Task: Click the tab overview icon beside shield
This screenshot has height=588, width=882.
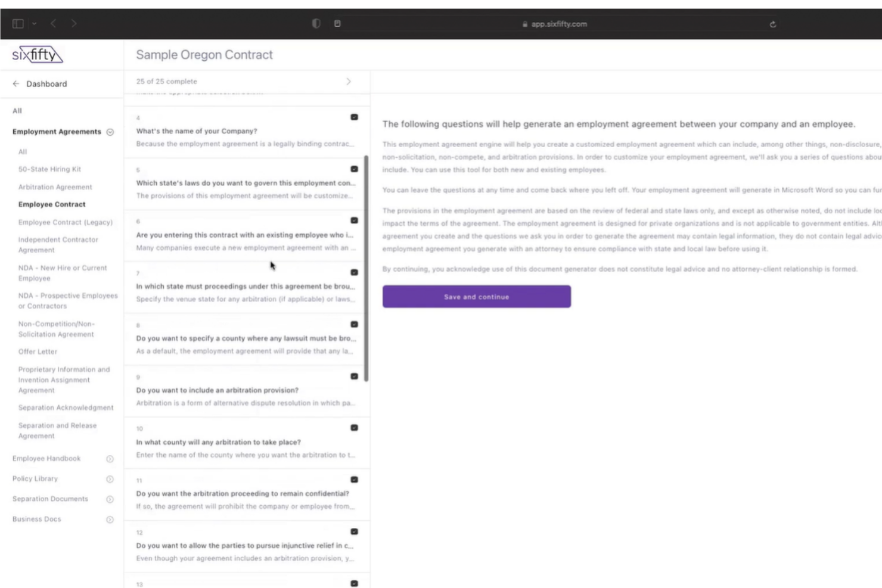Action: click(337, 24)
